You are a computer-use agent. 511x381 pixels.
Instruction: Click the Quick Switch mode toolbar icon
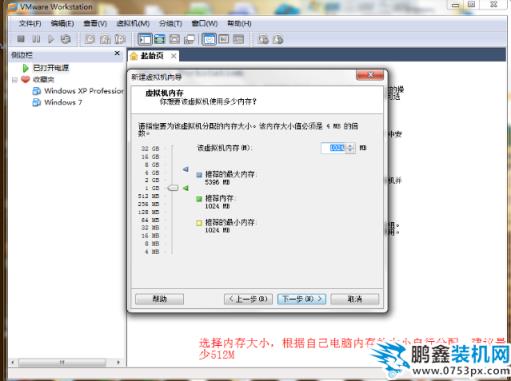click(159, 39)
